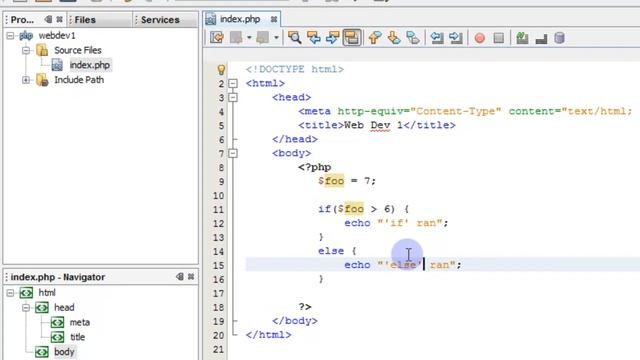Jump to Previous Bookmark (up arrow icon)
Viewport: 640px width, 360px height.
click(x=375, y=38)
